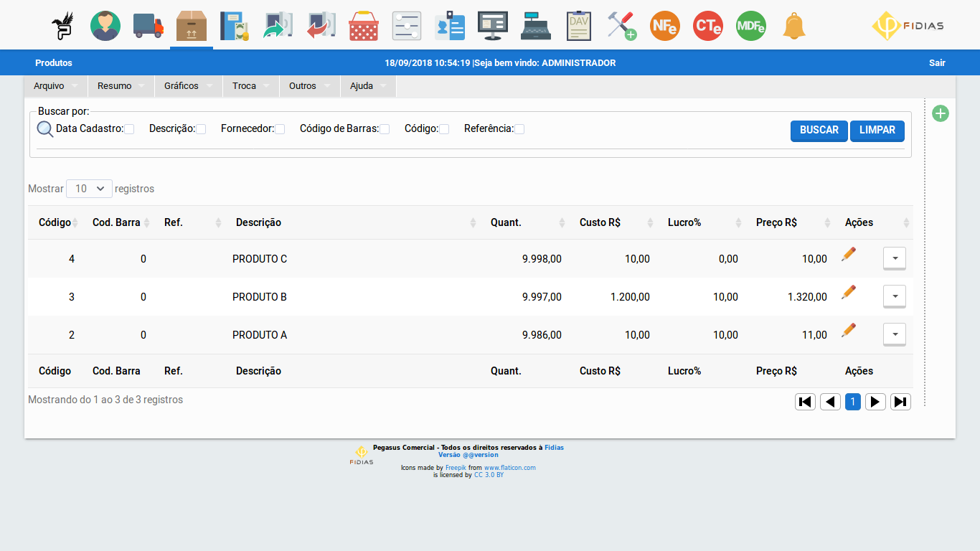Viewport: 980px width, 551px height.
Task: Expand the actions dropdown for PRODUTO A
Action: tap(894, 334)
